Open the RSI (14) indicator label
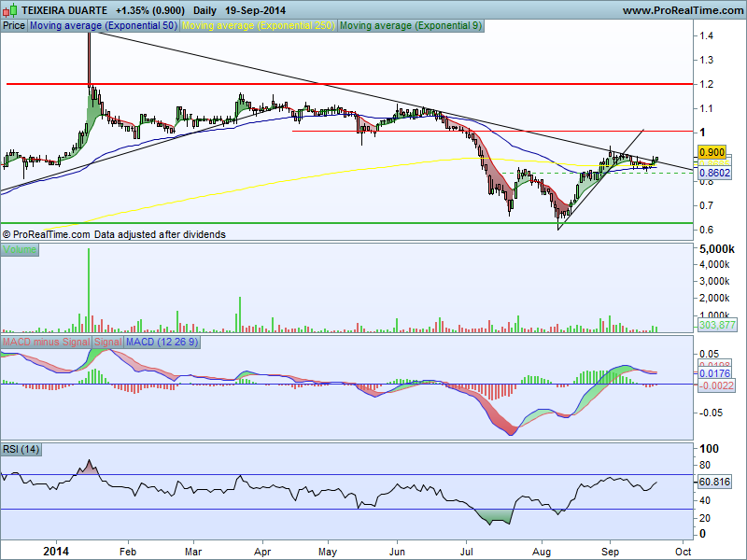Image resolution: width=747 pixels, height=560 pixels. 21,450
